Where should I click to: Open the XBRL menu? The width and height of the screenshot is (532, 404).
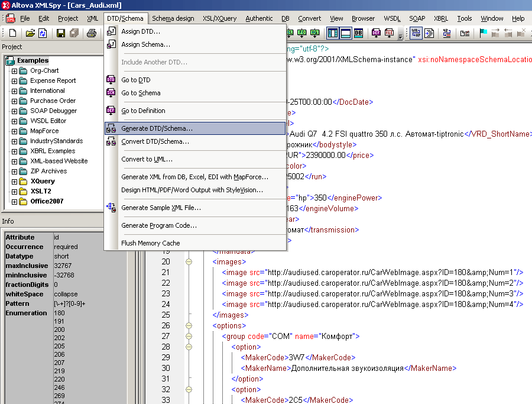(x=441, y=18)
